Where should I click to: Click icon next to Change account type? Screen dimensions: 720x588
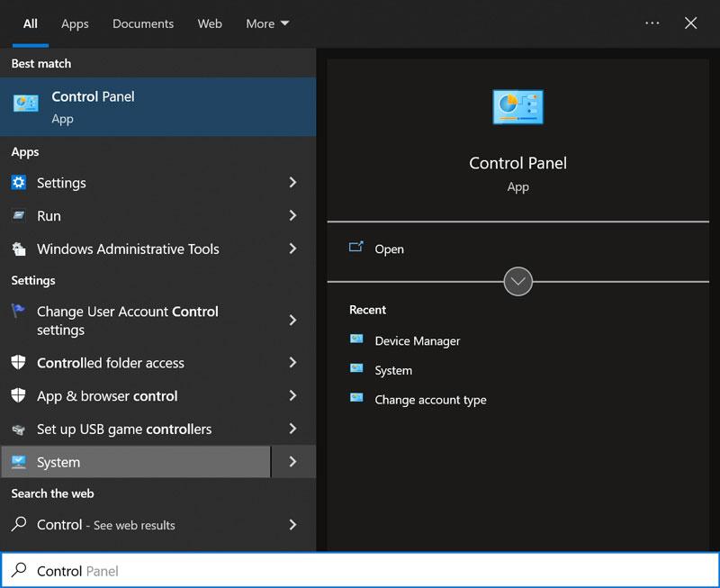coord(356,398)
